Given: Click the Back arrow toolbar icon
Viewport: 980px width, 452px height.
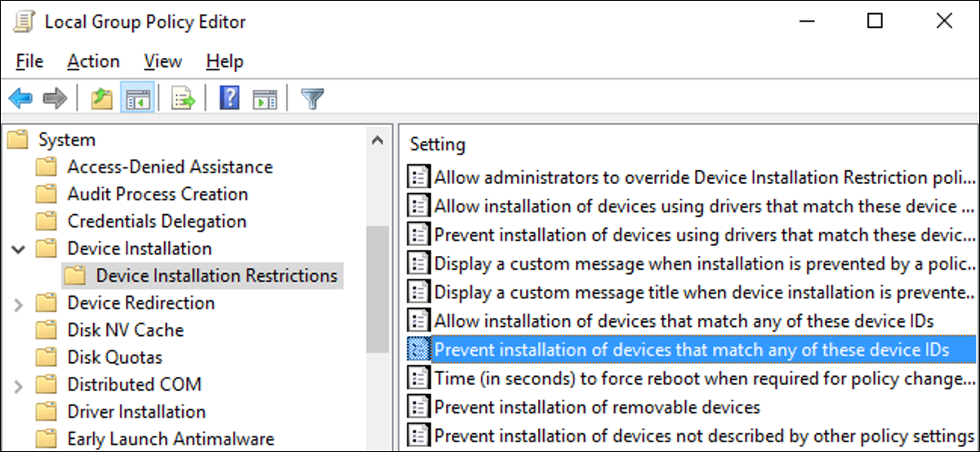Looking at the screenshot, I should click(x=20, y=100).
